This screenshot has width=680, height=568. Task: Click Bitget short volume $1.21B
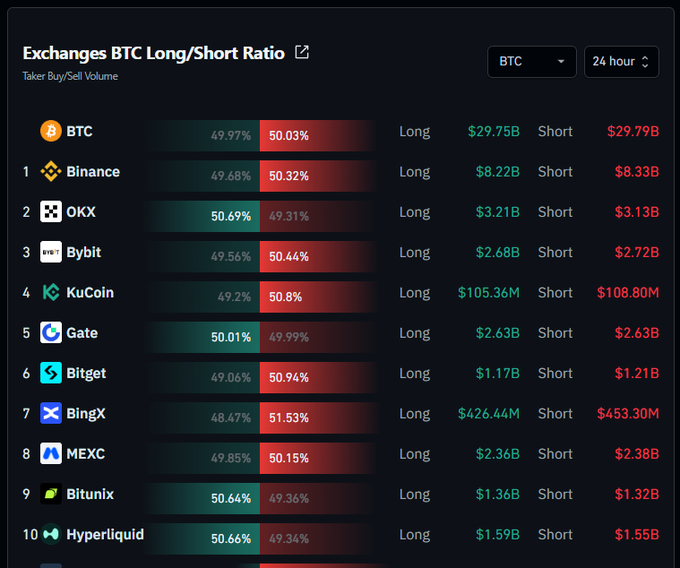pyautogui.click(x=637, y=373)
